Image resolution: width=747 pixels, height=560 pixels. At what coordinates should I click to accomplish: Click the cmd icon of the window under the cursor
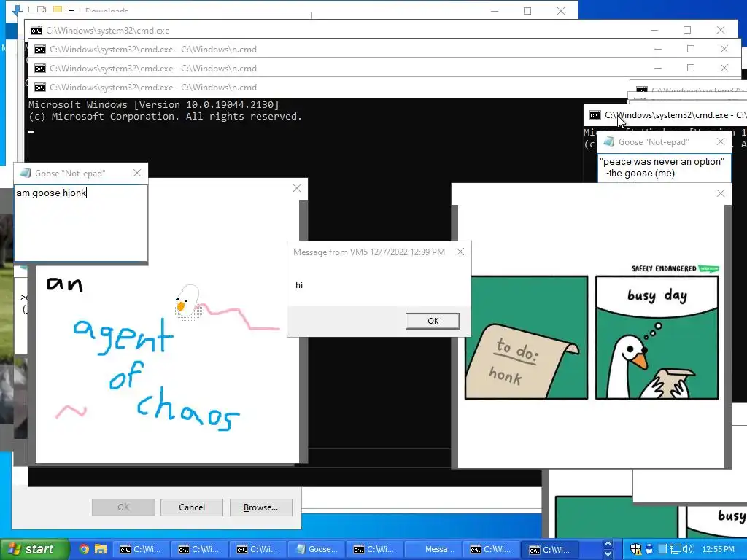coord(595,115)
